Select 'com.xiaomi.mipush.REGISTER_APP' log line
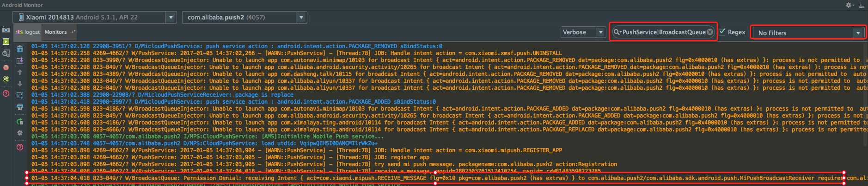This screenshot has width=868, height=186. tap(297, 150)
